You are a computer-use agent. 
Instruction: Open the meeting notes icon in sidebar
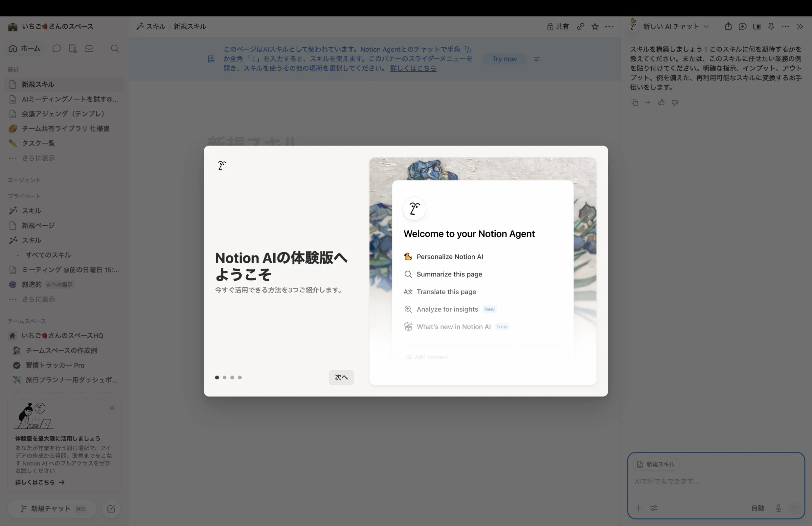pos(73,48)
